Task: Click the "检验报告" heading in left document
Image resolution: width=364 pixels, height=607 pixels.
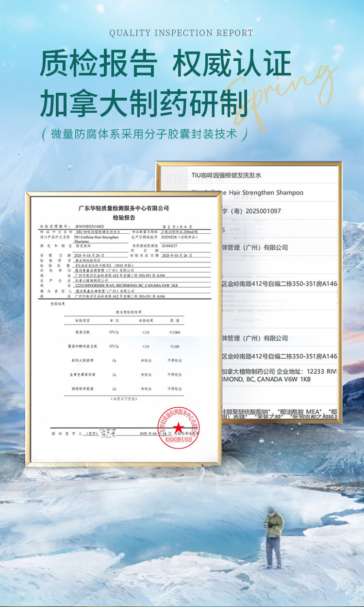Action: tap(123, 218)
